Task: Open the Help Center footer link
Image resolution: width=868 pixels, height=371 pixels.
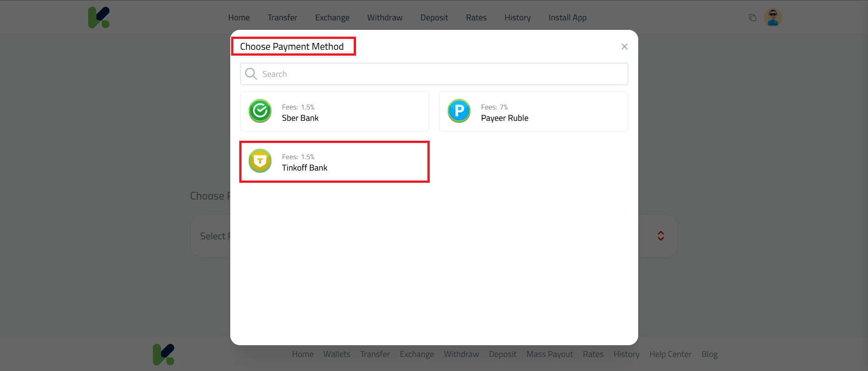Action: click(x=670, y=354)
